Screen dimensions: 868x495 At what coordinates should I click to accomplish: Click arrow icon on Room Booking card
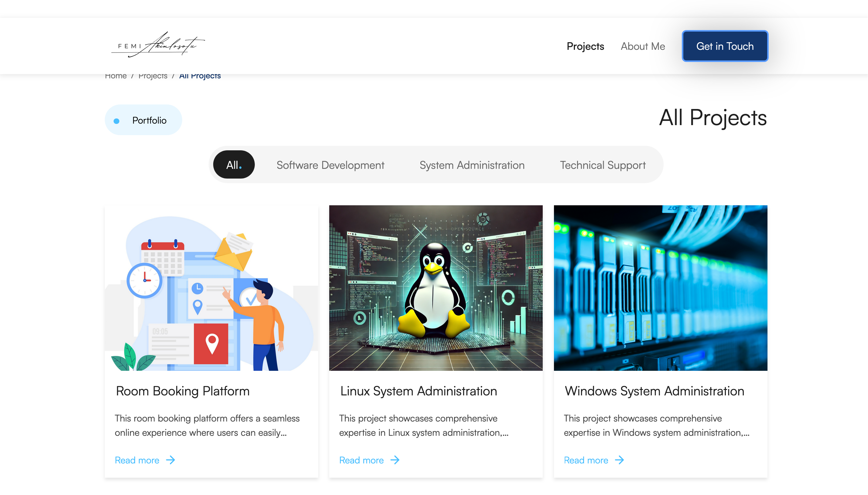(x=170, y=460)
